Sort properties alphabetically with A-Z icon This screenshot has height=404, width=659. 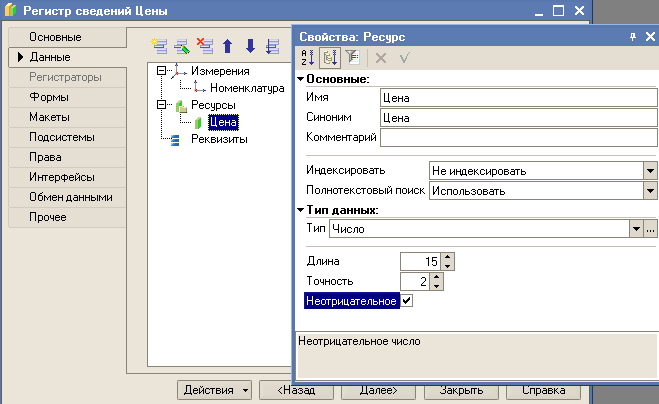308,58
